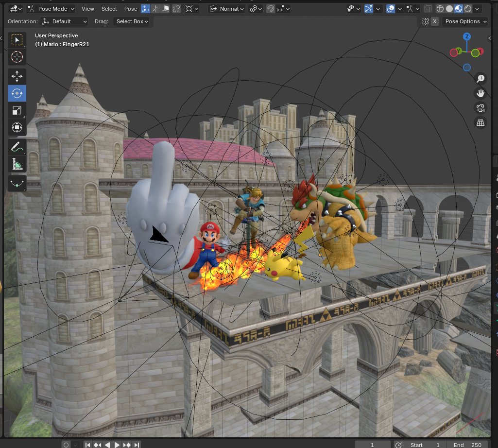Image resolution: width=498 pixels, height=448 pixels.
Task: Toggle the affect parents transform option
Action: pos(166,9)
